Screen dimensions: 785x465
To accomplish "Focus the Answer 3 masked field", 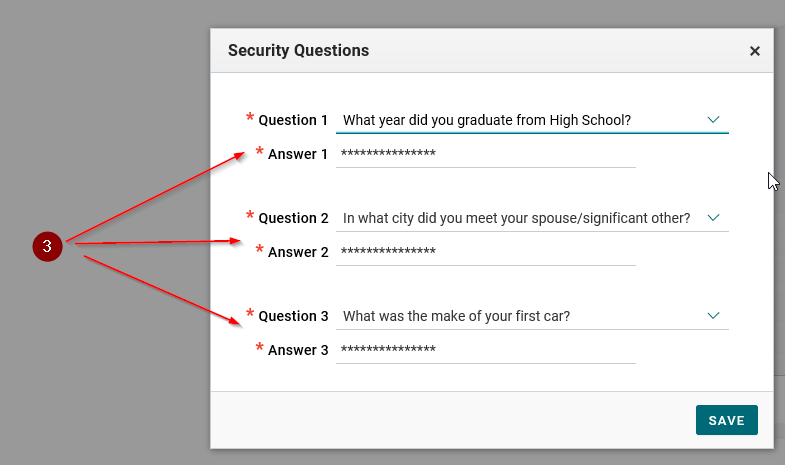I will pyautogui.click(x=485, y=350).
